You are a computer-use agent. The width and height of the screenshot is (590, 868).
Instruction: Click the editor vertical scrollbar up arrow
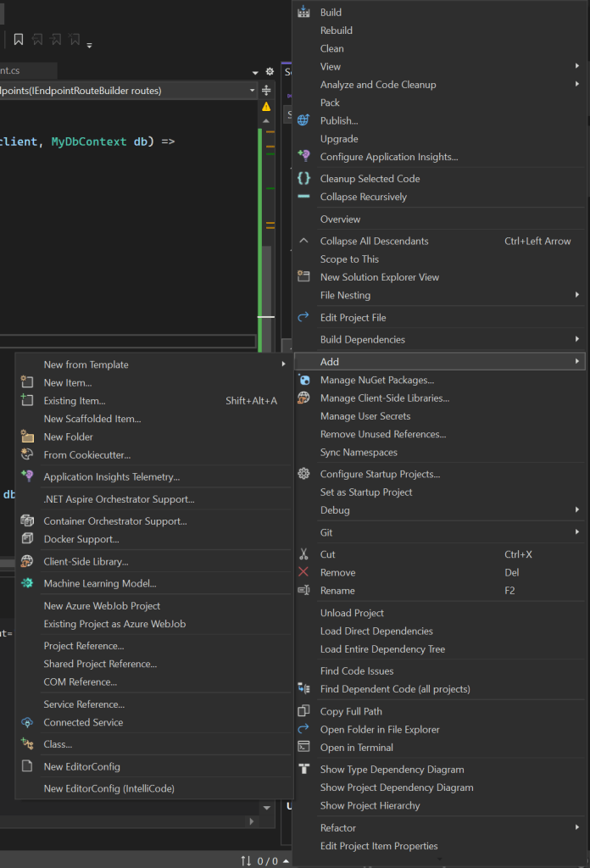pyautogui.click(x=266, y=120)
